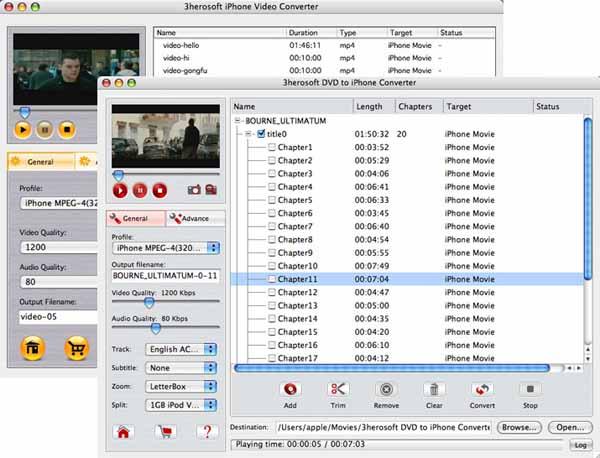Click the Browse... button

pyautogui.click(x=519, y=427)
